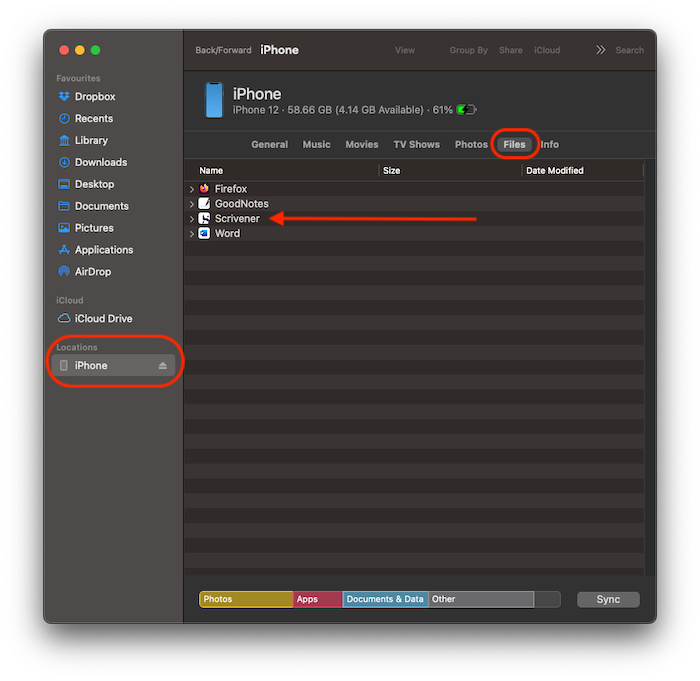Image resolution: width=700 pixels, height=681 pixels.
Task: Select the Scrivener row name
Action: [237, 218]
